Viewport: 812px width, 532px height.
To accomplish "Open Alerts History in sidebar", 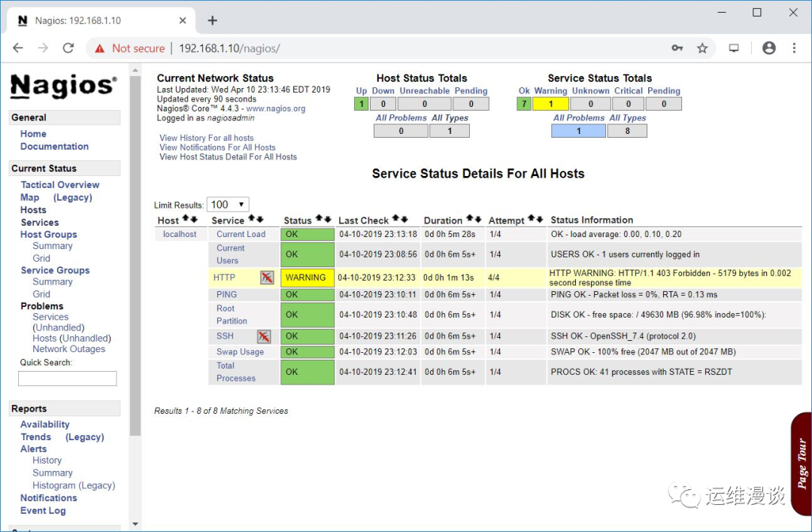I will [x=47, y=461].
